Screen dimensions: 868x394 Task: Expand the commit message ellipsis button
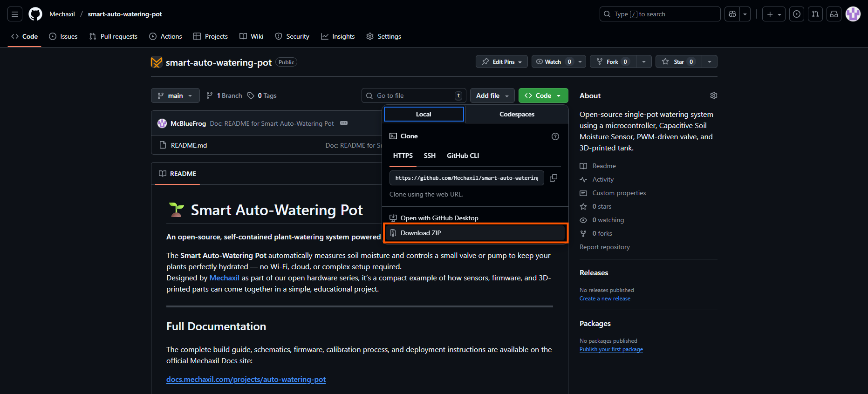[344, 123]
